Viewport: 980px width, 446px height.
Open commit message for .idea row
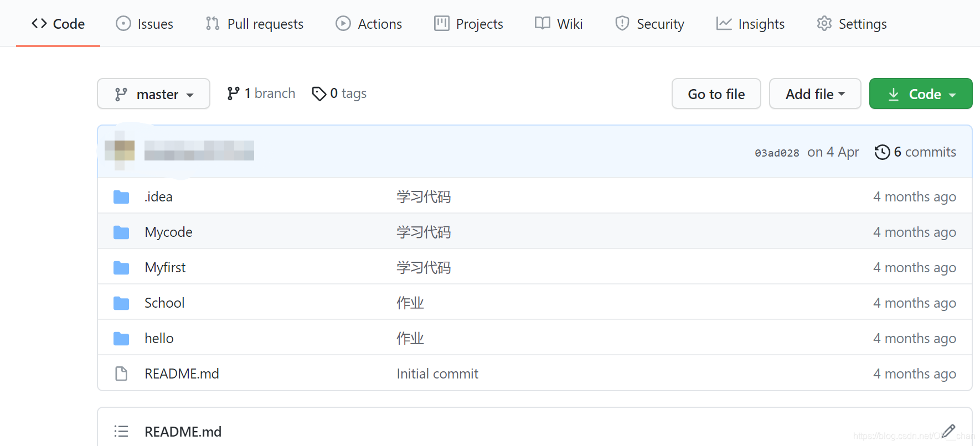tap(424, 196)
